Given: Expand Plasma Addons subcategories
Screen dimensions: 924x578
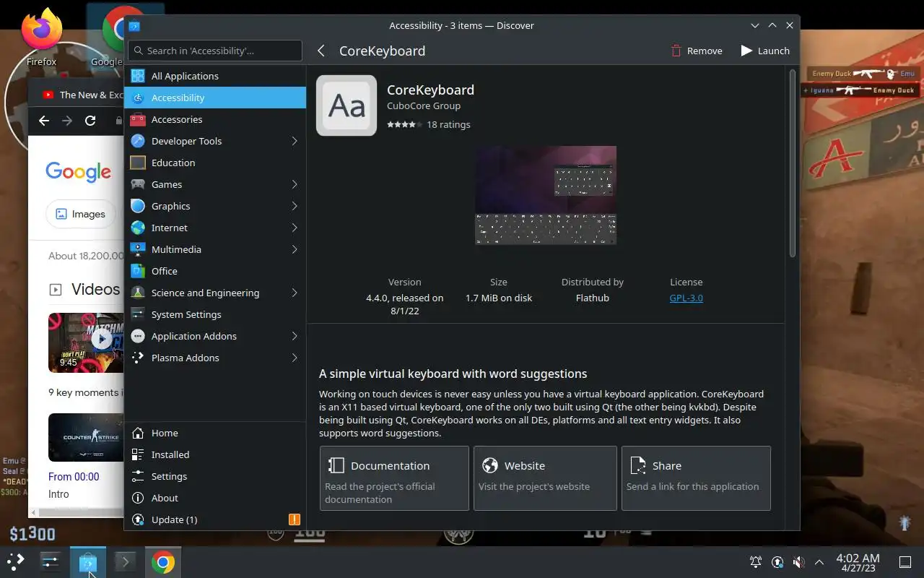Looking at the screenshot, I should pyautogui.click(x=295, y=358).
